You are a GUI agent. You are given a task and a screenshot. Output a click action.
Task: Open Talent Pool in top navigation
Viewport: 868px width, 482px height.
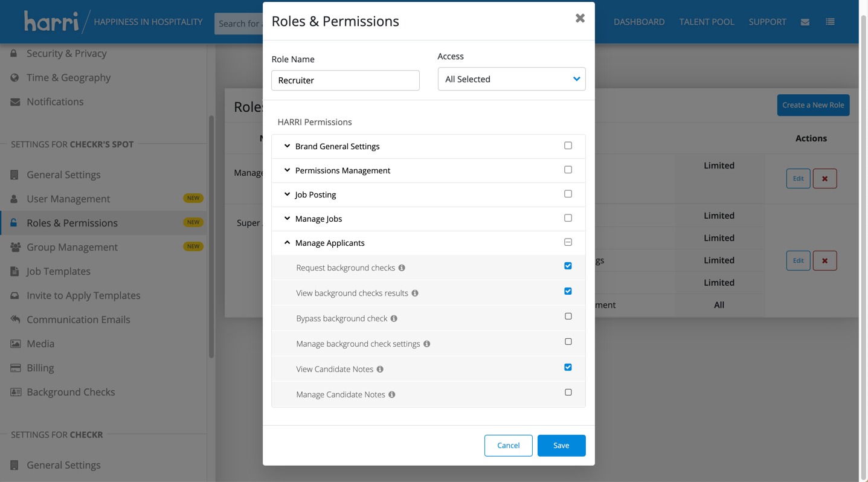pyautogui.click(x=707, y=22)
